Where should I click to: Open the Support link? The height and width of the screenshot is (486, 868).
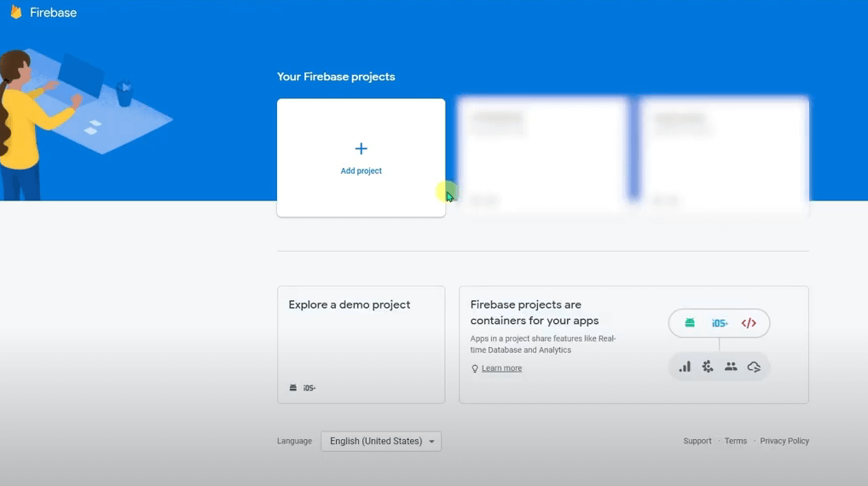697,441
